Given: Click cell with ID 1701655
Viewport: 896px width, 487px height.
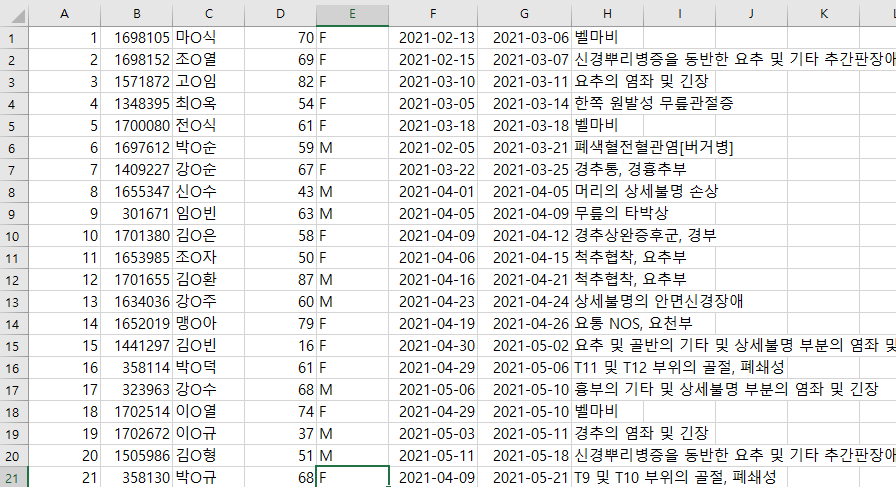Looking at the screenshot, I should tap(136, 280).
